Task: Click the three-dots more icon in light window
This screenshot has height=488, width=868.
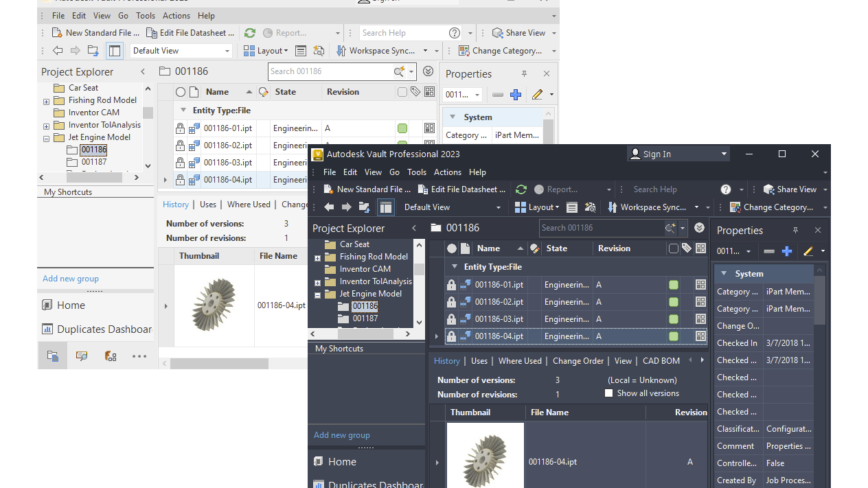Action: [x=139, y=356]
